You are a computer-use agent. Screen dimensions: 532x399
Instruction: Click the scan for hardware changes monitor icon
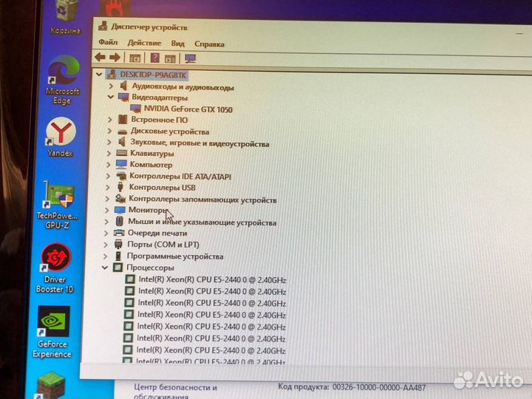[190, 58]
